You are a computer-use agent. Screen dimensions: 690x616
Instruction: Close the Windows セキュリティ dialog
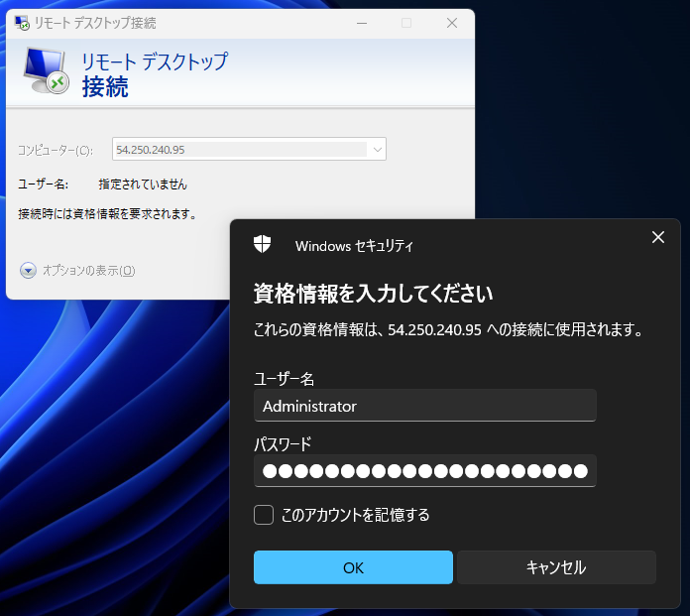(658, 237)
